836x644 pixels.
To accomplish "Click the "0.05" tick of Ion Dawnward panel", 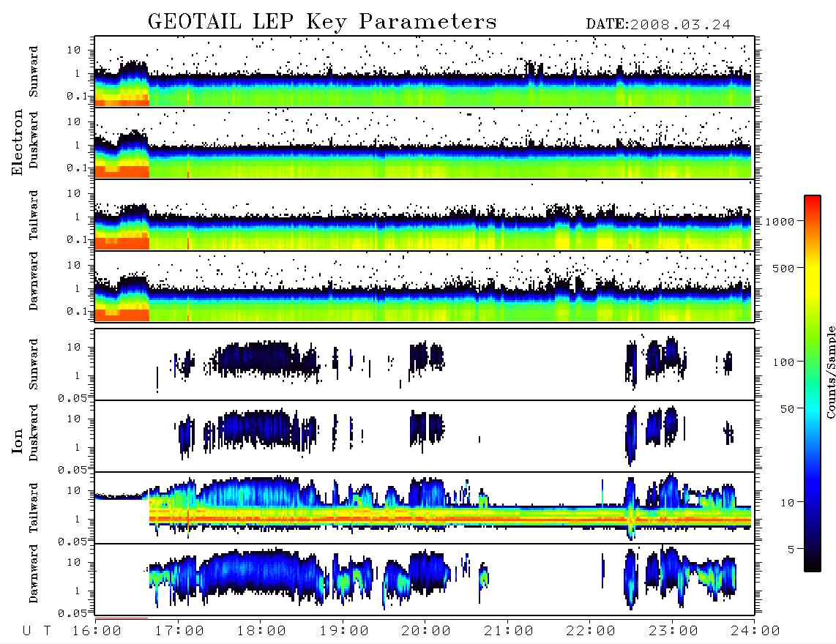I will (72, 613).
